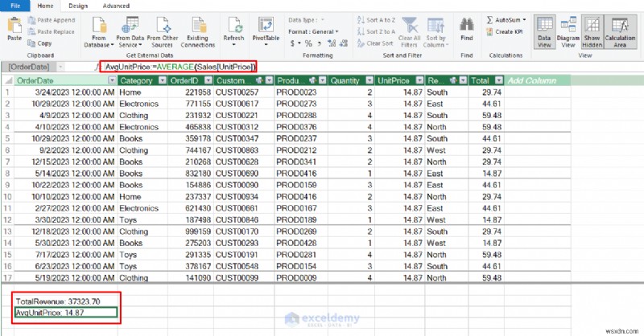The width and height of the screenshot is (644, 336).
Task: Click the fx insert function icon
Action: click(97, 67)
